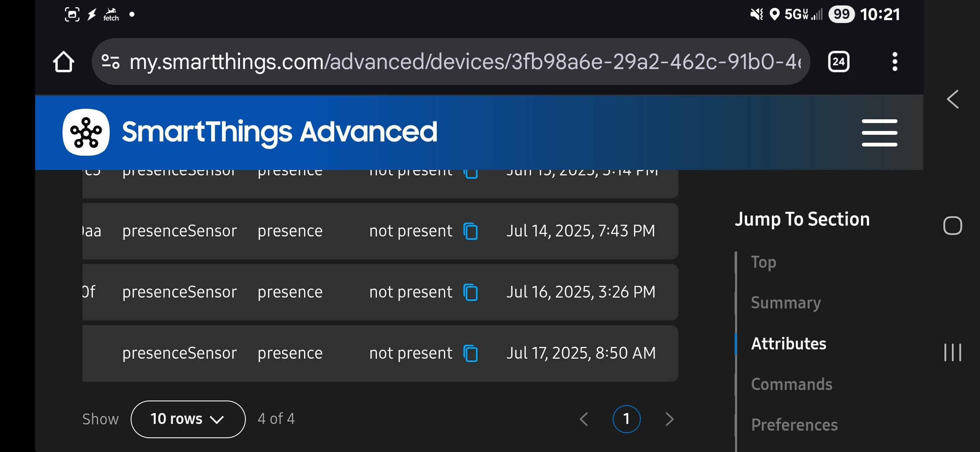This screenshot has width=980, height=452.
Task: Tap the URL address bar field
Action: click(451, 62)
